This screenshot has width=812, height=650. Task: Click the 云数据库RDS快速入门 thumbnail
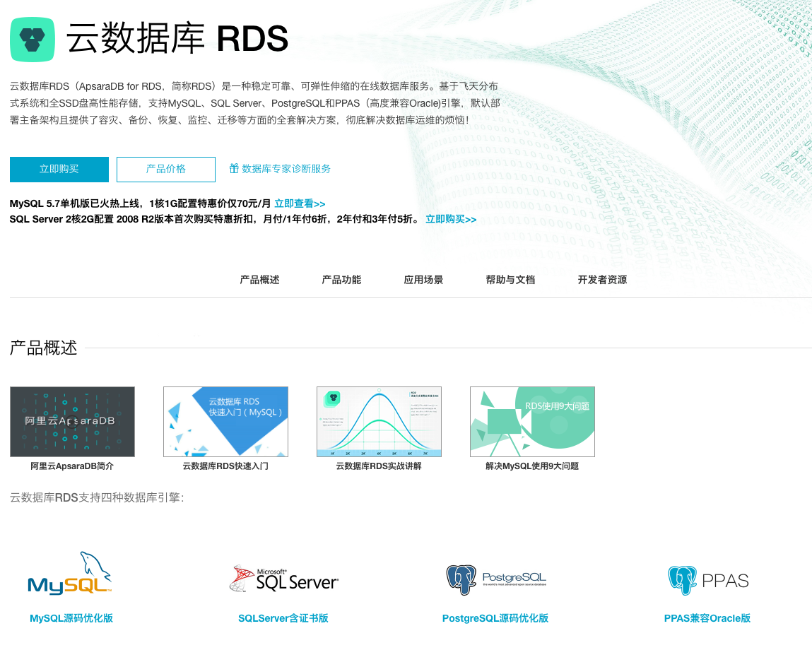(x=225, y=421)
